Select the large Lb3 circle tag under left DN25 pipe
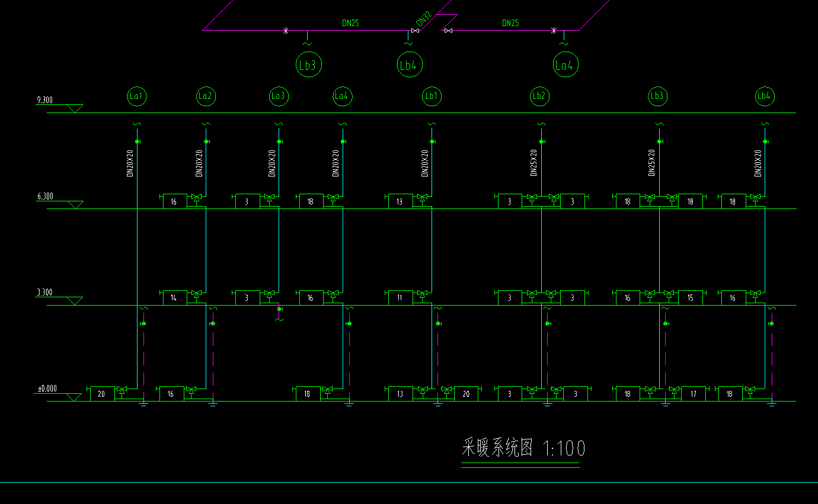The height and width of the screenshot is (504, 818). (309, 65)
